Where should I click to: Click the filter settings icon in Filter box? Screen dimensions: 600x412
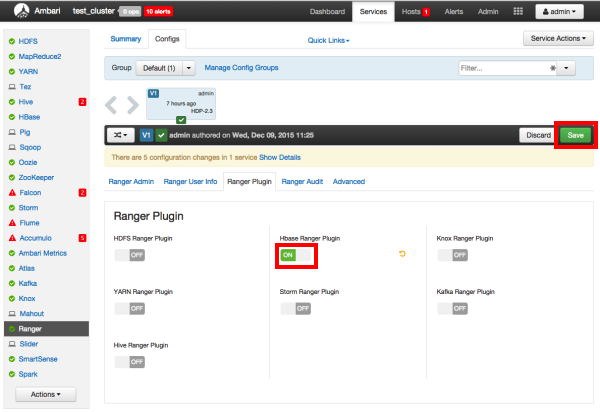pos(553,68)
